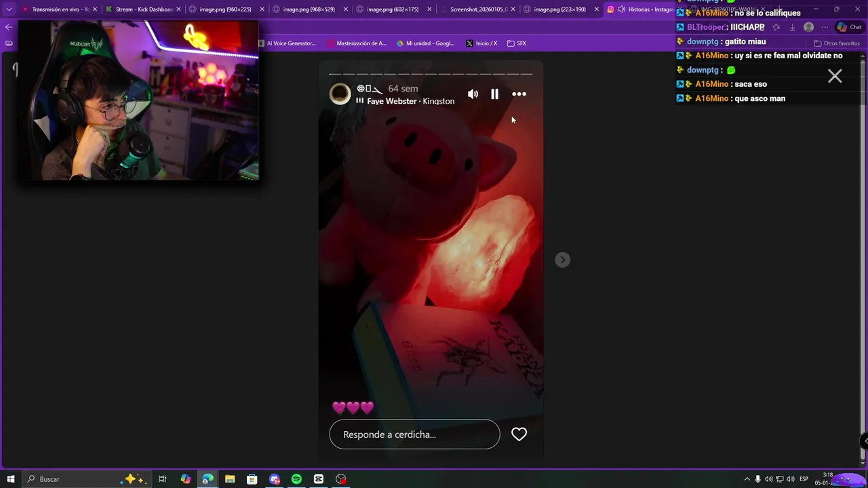This screenshot has height=488, width=868.
Task: Open the volume tray icon
Action: pos(791,479)
